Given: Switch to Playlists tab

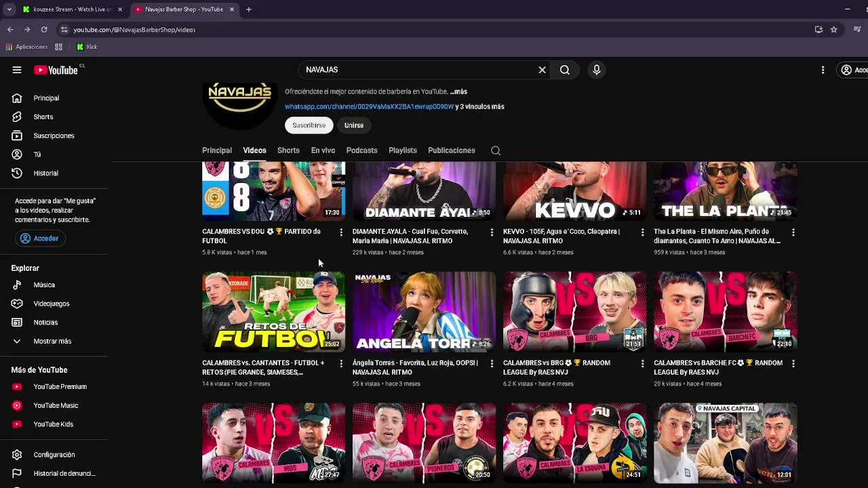Looking at the screenshot, I should tap(403, 150).
